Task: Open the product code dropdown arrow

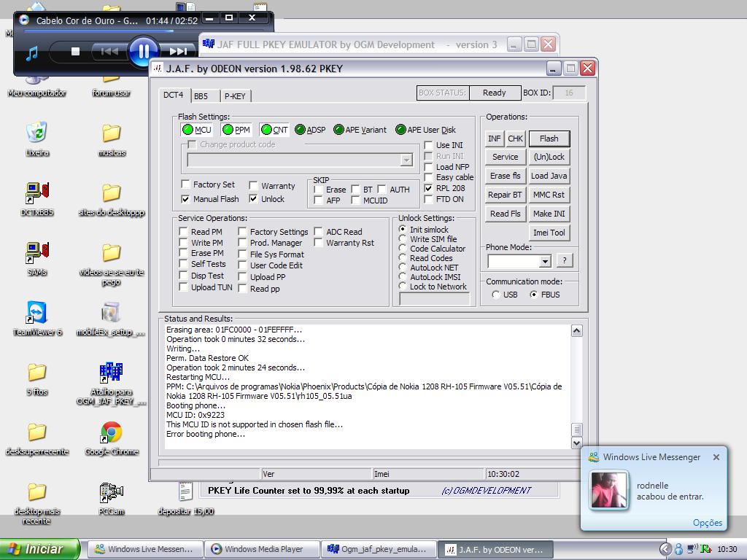Action: 406,160
